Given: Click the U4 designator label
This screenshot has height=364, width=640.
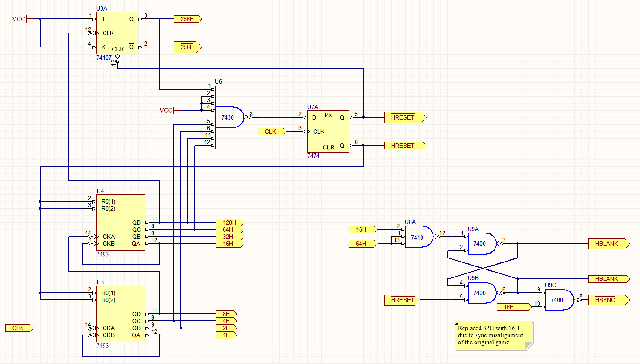Looking at the screenshot, I should click(x=100, y=191).
